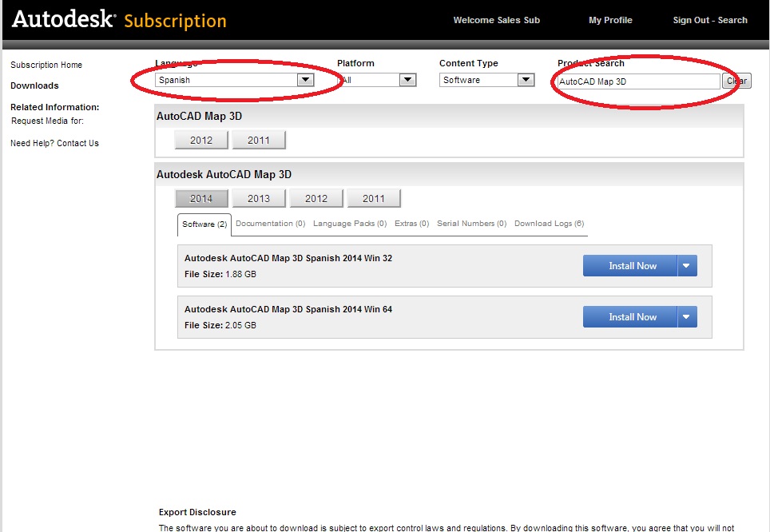Switch to the Software (2) tab
The height and width of the screenshot is (532, 770).
click(x=204, y=224)
